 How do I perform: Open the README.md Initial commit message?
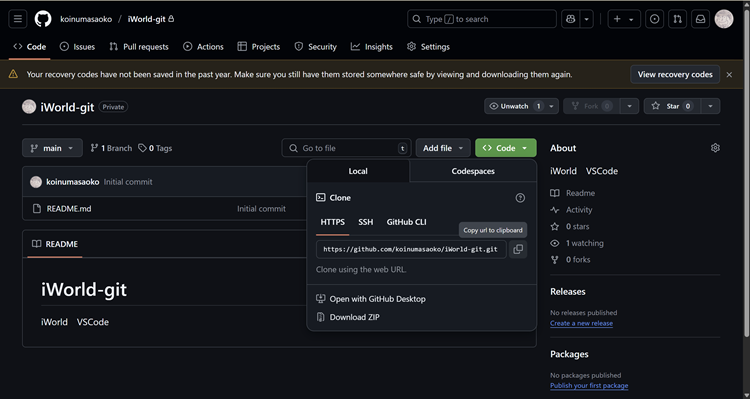[x=261, y=209]
